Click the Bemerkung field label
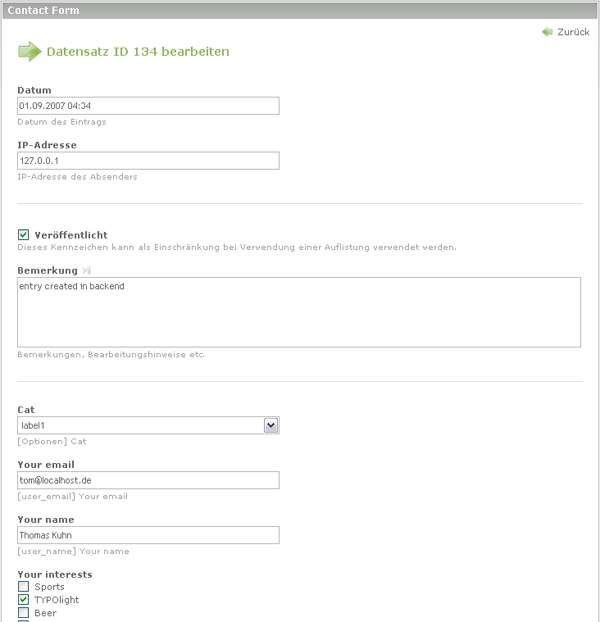Image resolution: width=600 pixels, height=622 pixels. (x=47, y=271)
